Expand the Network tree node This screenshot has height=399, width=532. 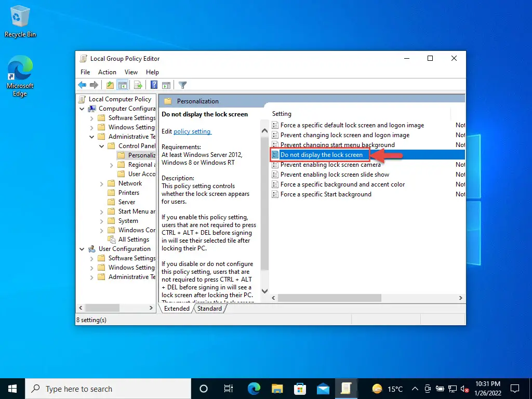(x=102, y=183)
